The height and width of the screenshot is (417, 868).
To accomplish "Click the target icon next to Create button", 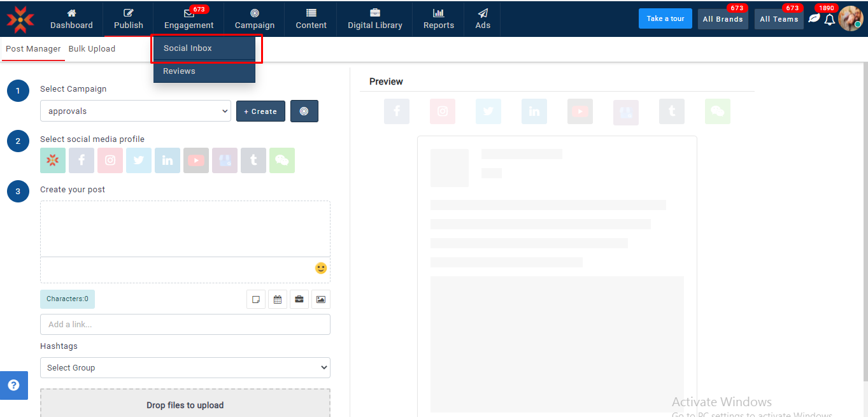I will pyautogui.click(x=304, y=111).
